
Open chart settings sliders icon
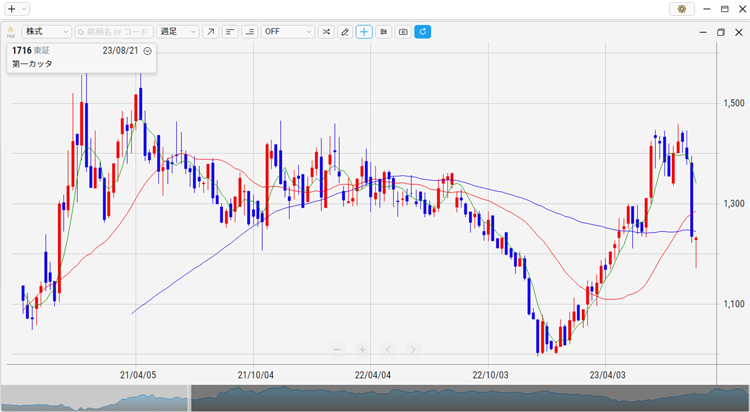(384, 32)
